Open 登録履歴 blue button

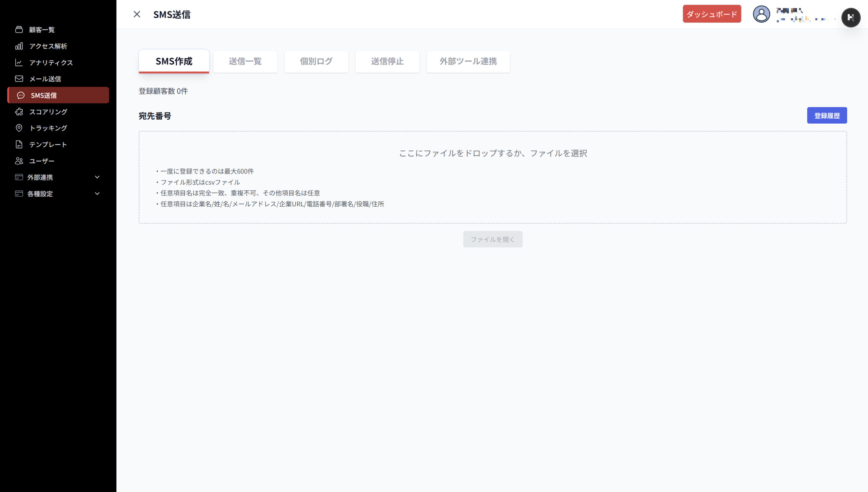coord(827,116)
